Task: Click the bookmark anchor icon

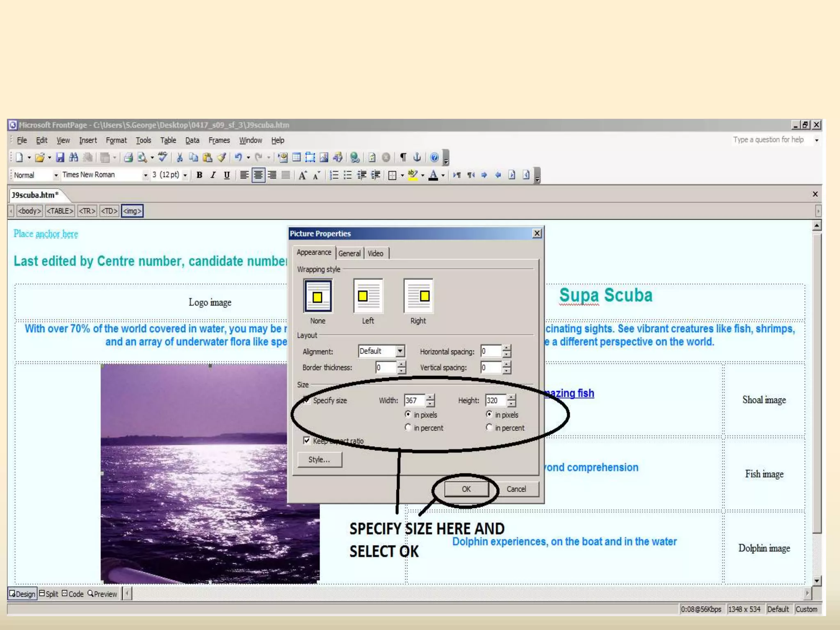Action: click(417, 157)
